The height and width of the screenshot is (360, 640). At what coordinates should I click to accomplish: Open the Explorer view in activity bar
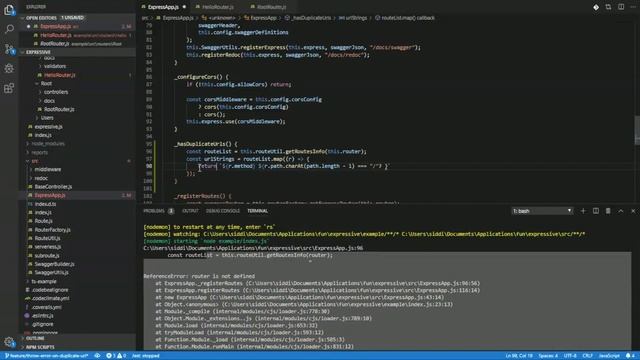(x=9, y=10)
